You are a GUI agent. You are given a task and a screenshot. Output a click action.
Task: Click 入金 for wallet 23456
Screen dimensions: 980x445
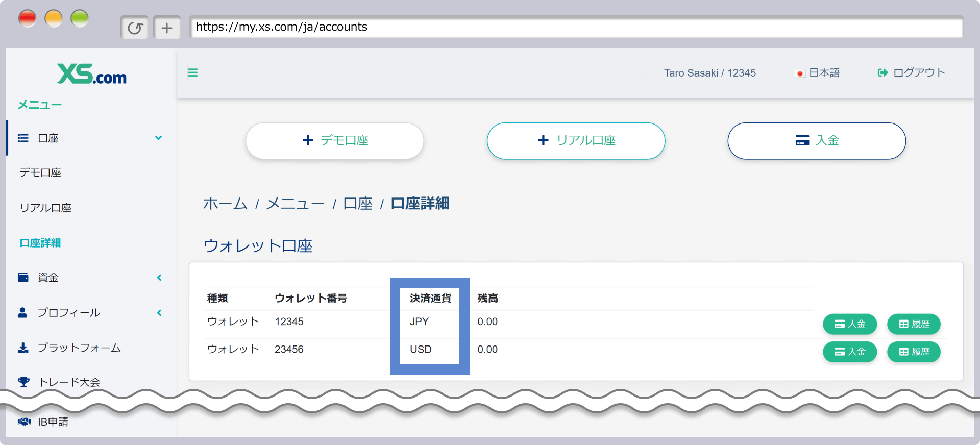[850, 352]
